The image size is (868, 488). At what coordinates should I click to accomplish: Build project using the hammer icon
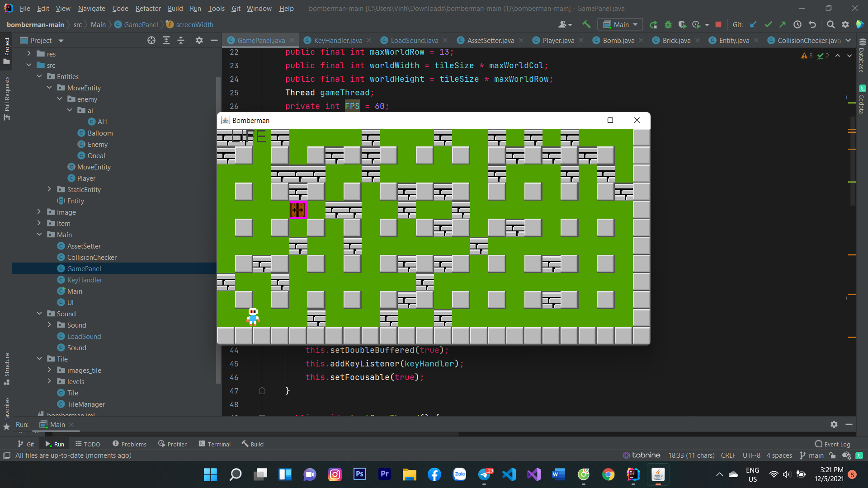586,24
